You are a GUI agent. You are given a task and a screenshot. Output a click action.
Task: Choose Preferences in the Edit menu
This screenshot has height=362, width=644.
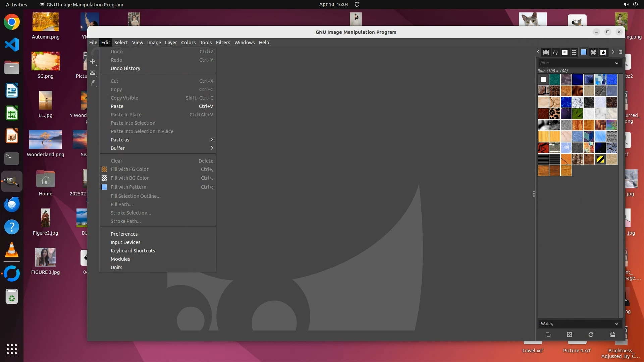[x=124, y=234]
